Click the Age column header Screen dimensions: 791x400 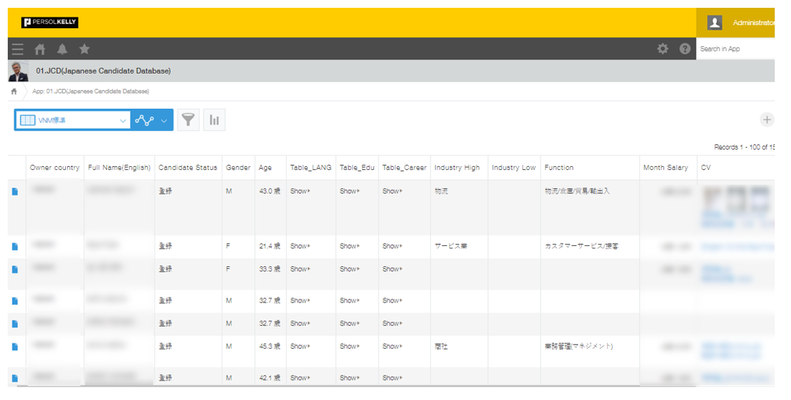coord(265,167)
